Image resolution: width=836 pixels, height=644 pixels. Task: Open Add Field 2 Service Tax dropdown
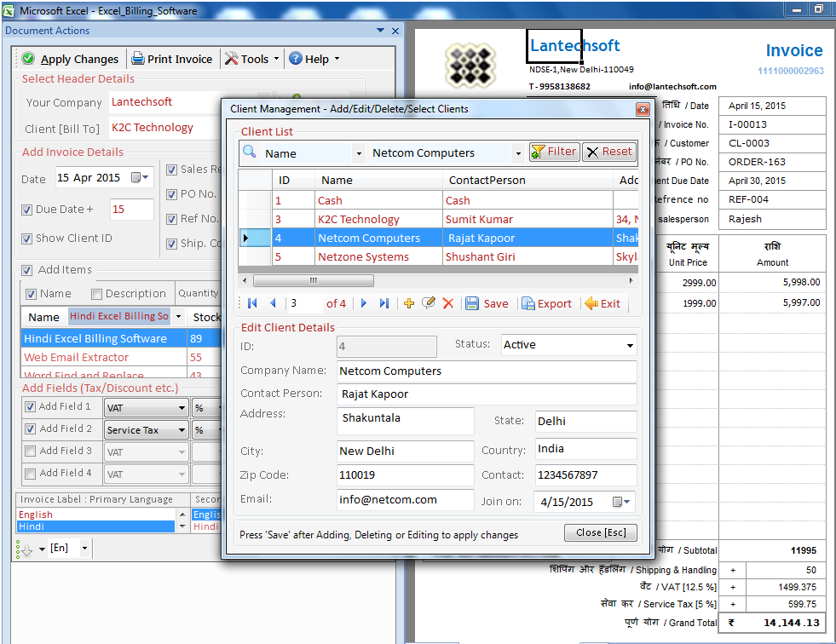tap(182, 429)
